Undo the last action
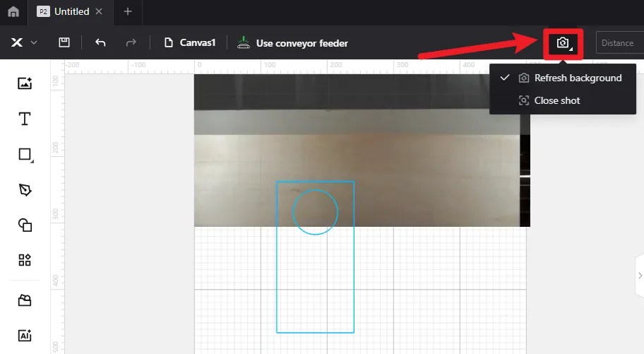The width and height of the screenshot is (644, 354). (100, 42)
